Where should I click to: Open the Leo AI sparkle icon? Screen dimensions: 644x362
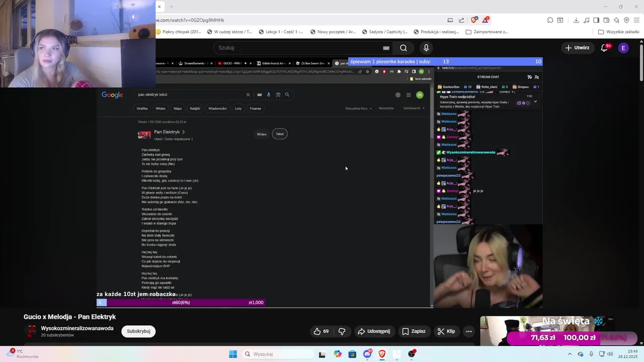pos(616,20)
